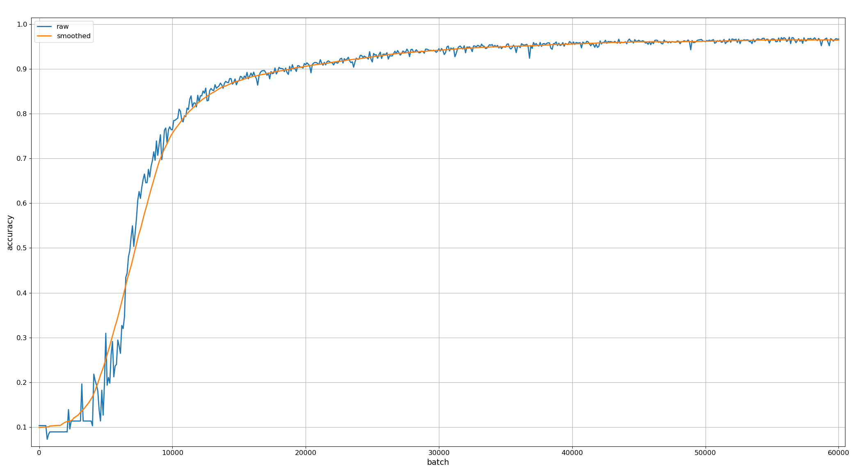The height and width of the screenshot is (471, 868).
Task: Click the "accuracy" y-axis label
Action: click(10, 232)
